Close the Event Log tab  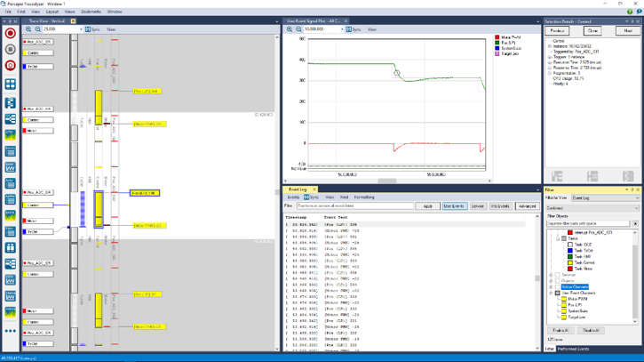point(314,189)
